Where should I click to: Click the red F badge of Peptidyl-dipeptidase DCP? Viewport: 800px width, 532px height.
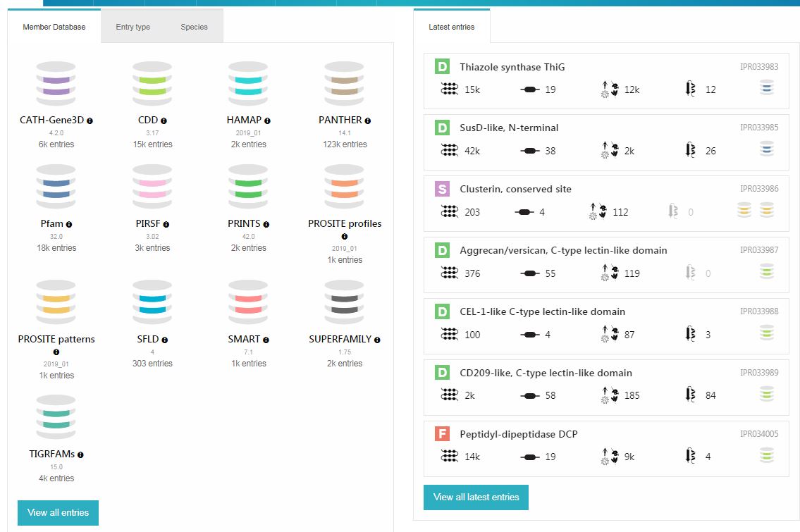coord(442,433)
